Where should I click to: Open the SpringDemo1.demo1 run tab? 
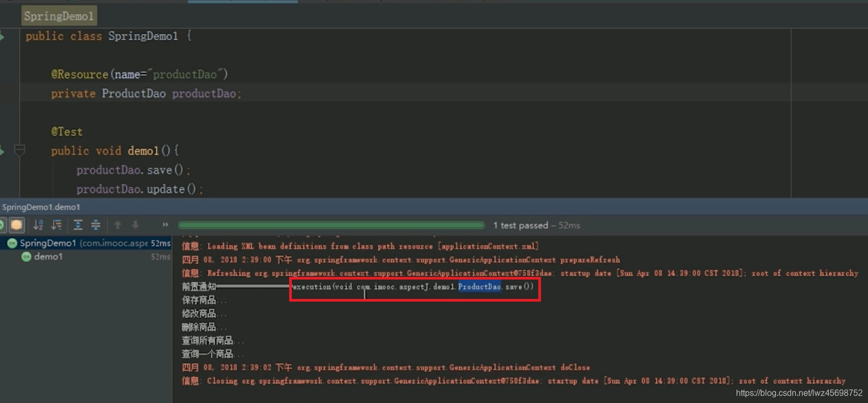pos(41,207)
